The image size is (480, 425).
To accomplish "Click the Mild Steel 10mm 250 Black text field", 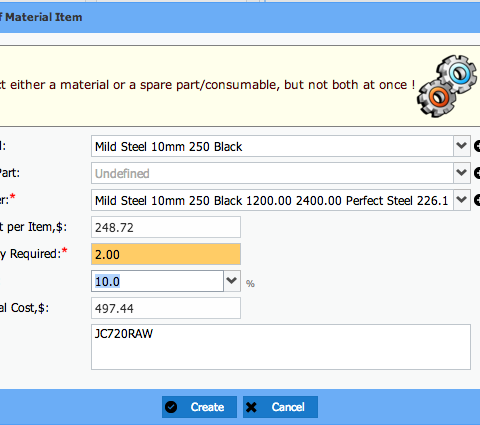I will [x=272, y=146].
